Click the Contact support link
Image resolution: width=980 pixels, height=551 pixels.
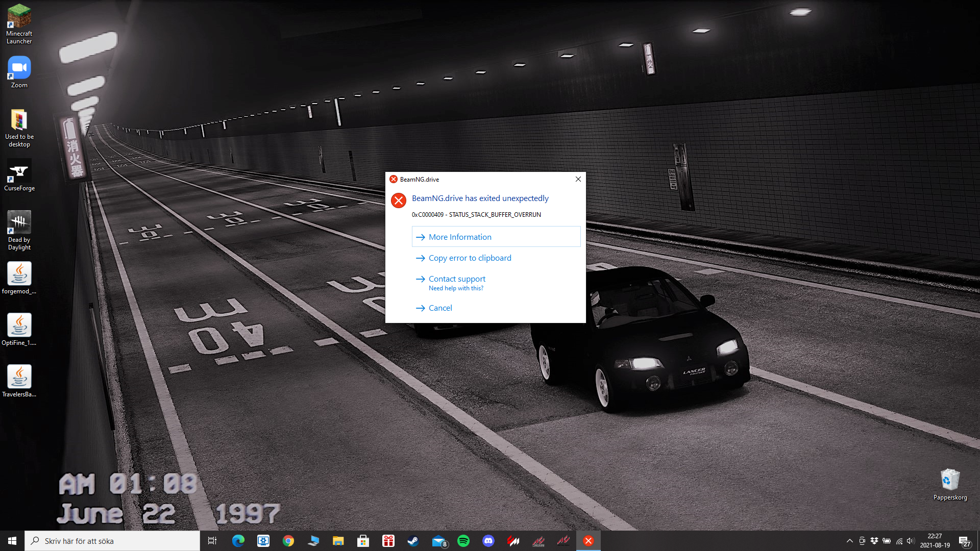tap(457, 279)
